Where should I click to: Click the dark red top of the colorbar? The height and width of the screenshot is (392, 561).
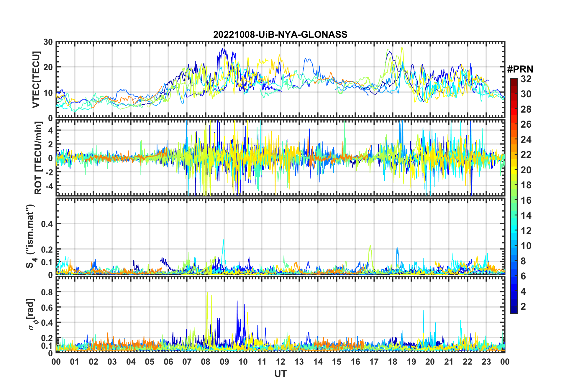[514, 80]
